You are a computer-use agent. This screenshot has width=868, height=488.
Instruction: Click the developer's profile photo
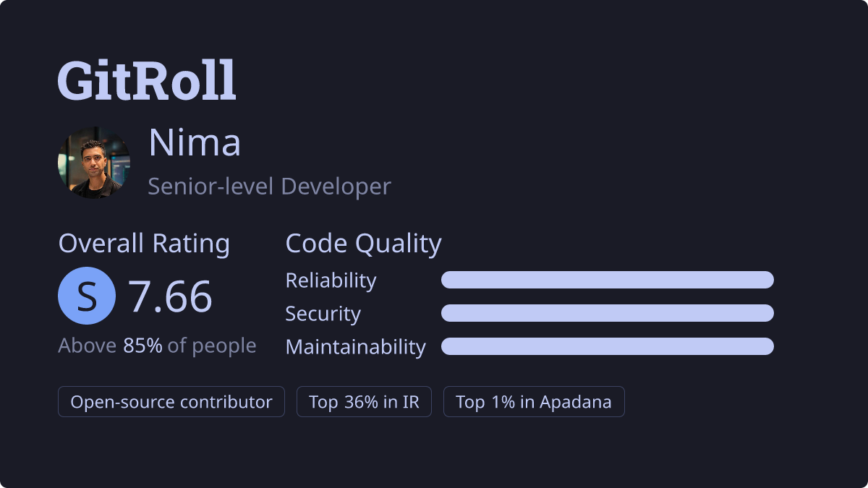94,163
